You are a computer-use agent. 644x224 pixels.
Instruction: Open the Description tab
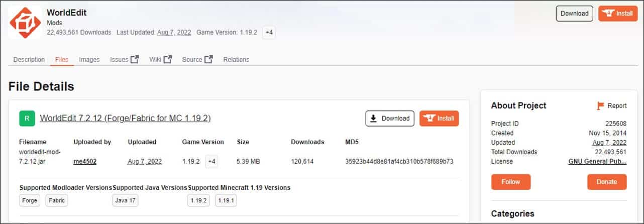pyautogui.click(x=29, y=59)
